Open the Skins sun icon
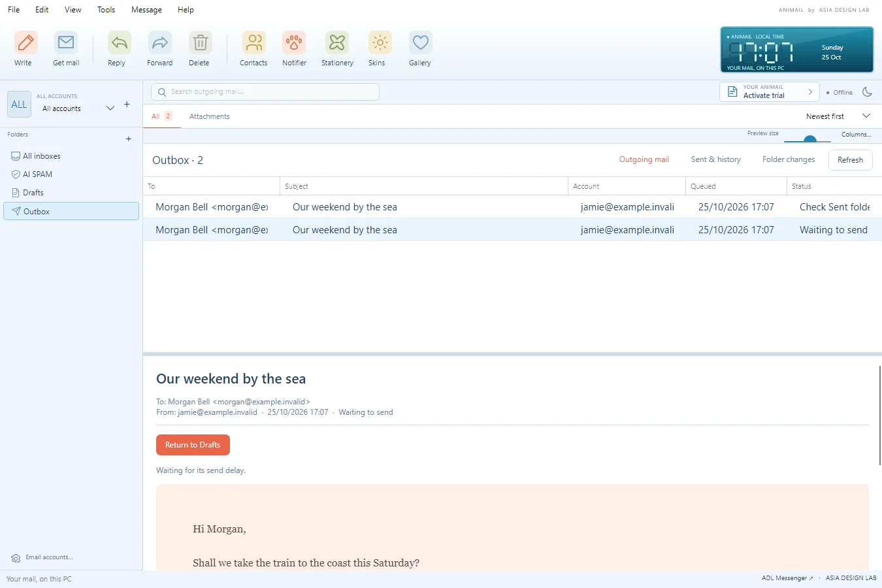882x588 pixels. click(x=380, y=43)
